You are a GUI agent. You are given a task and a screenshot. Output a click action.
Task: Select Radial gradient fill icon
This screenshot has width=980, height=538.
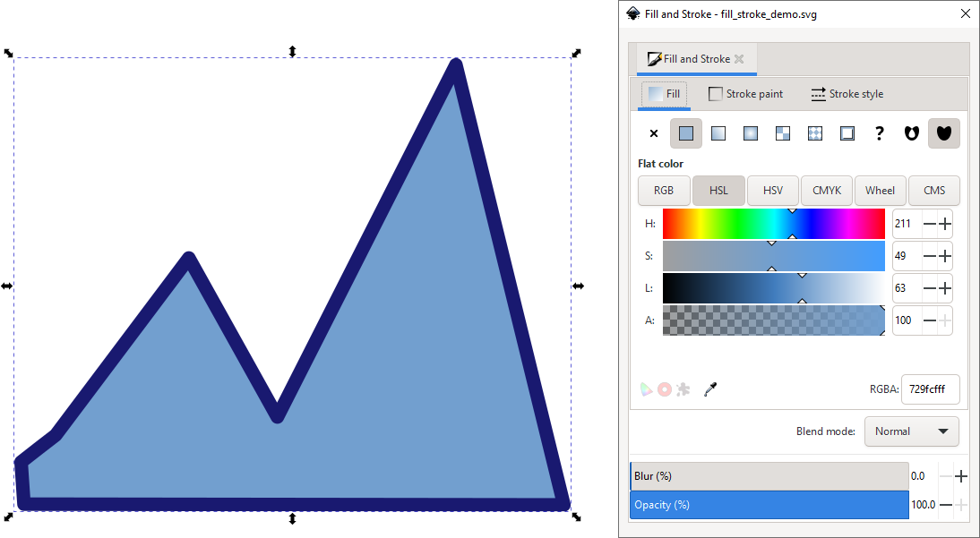[751, 133]
